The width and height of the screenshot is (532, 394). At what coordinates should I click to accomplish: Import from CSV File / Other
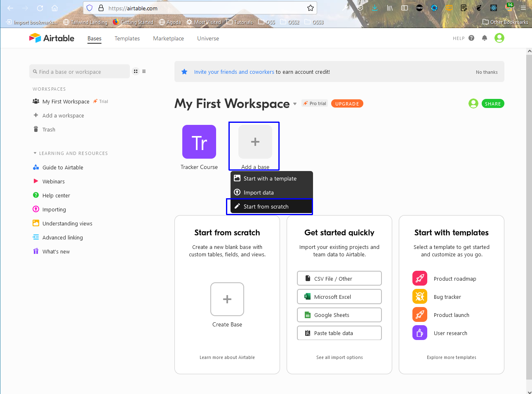(x=339, y=278)
